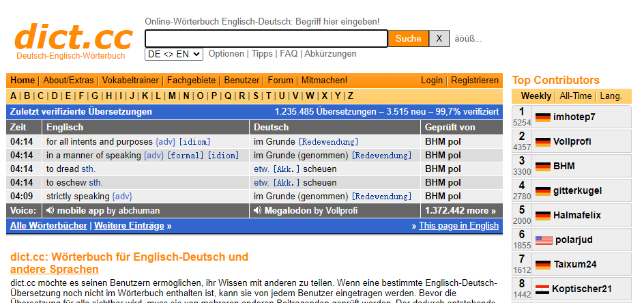Click the Login link

click(x=432, y=80)
